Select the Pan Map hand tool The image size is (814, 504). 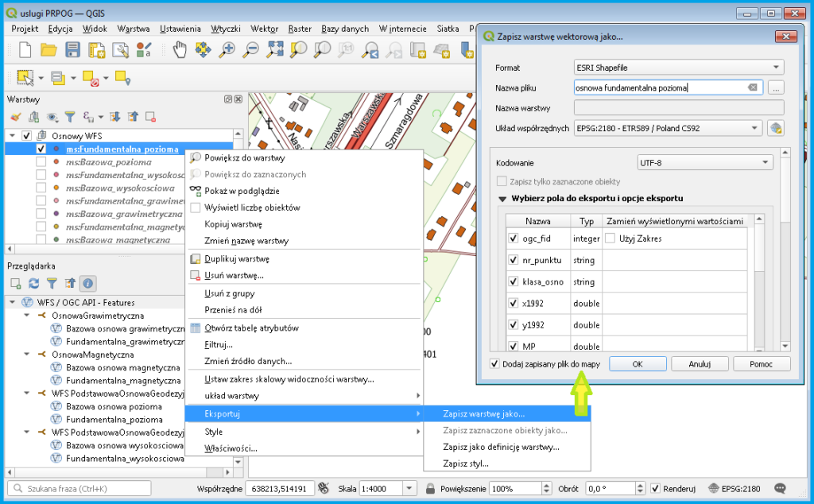pos(180,49)
